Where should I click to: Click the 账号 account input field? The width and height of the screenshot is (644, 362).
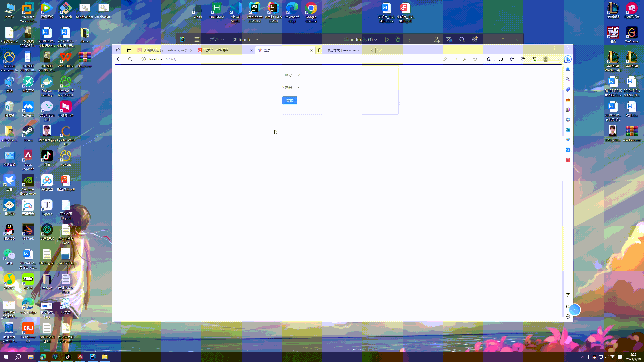[x=322, y=75]
